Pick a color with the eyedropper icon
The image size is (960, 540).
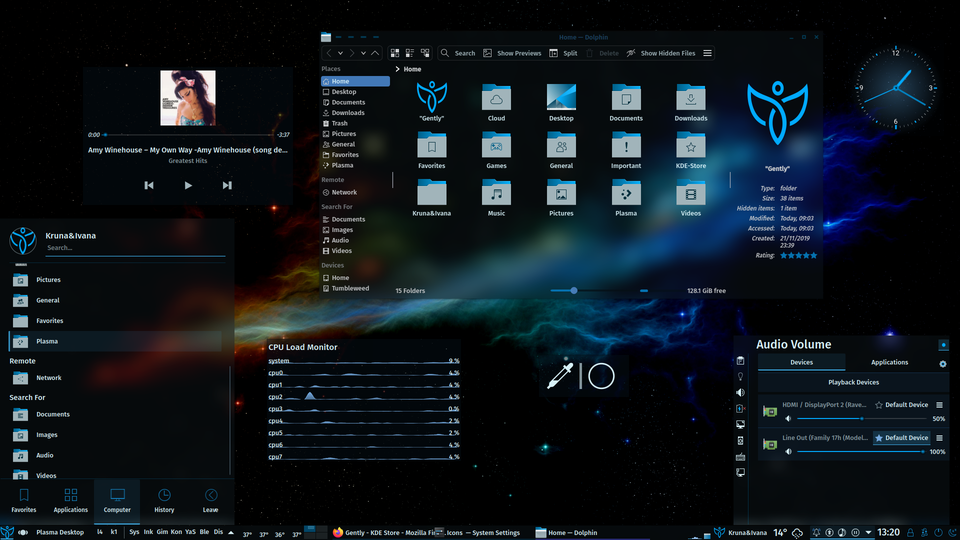coord(558,376)
